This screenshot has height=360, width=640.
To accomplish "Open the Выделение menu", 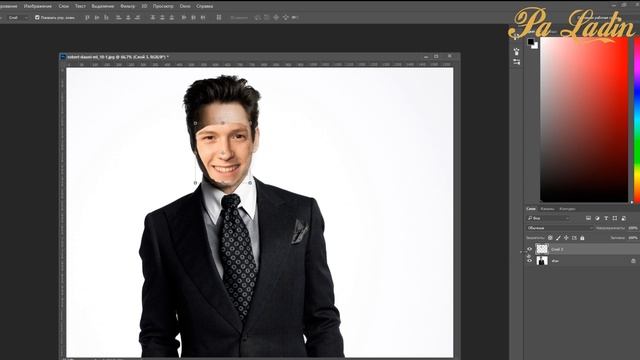I will coord(103,6).
